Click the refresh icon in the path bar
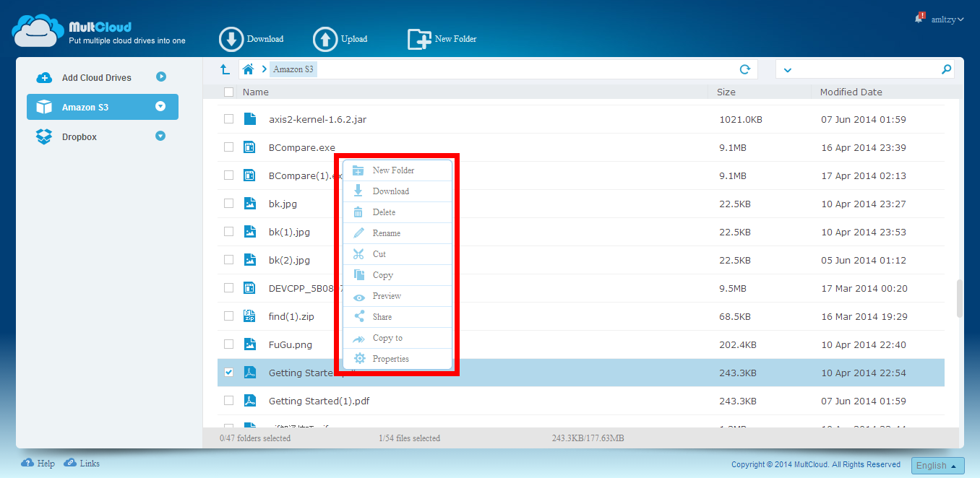980x478 pixels. click(x=745, y=69)
